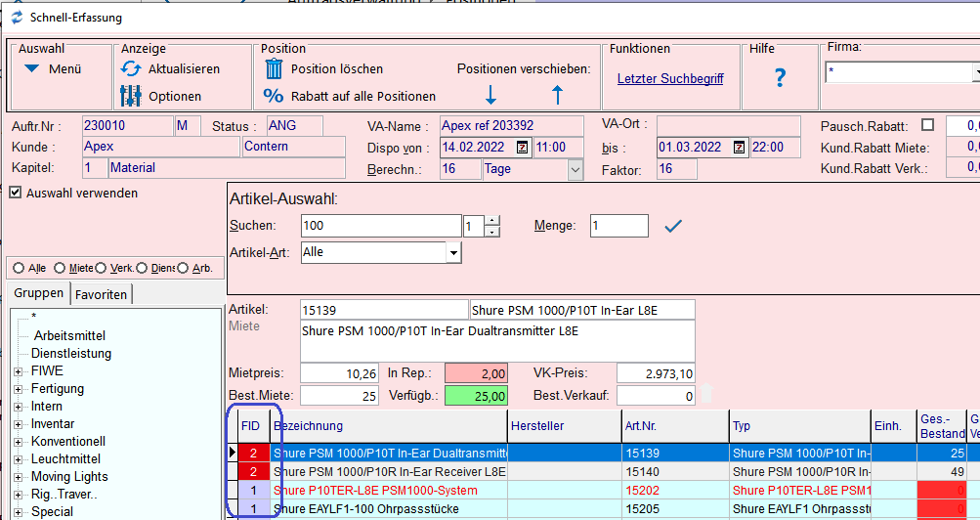
Task: Sort by Bezeichnung column header
Action: click(389, 426)
